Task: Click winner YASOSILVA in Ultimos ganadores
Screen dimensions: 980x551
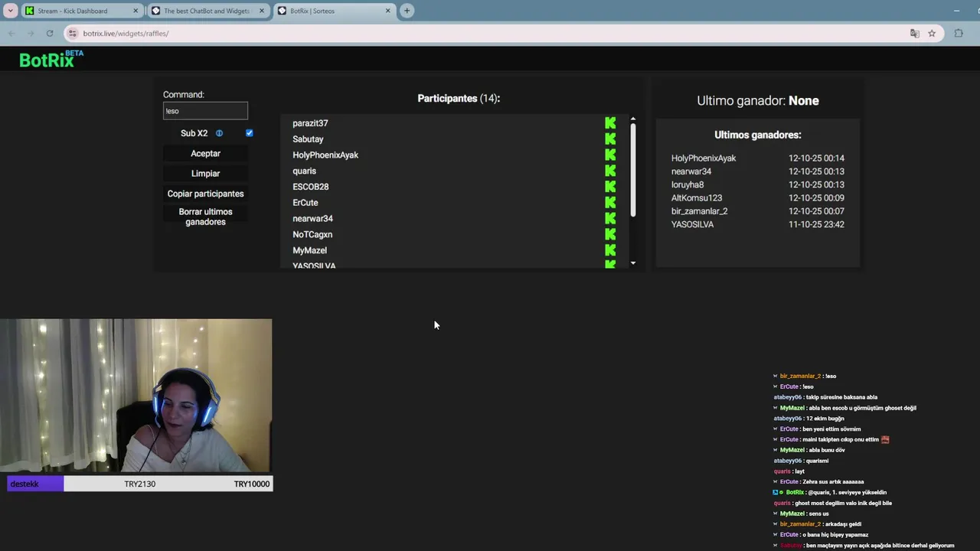Action: [x=692, y=224]
